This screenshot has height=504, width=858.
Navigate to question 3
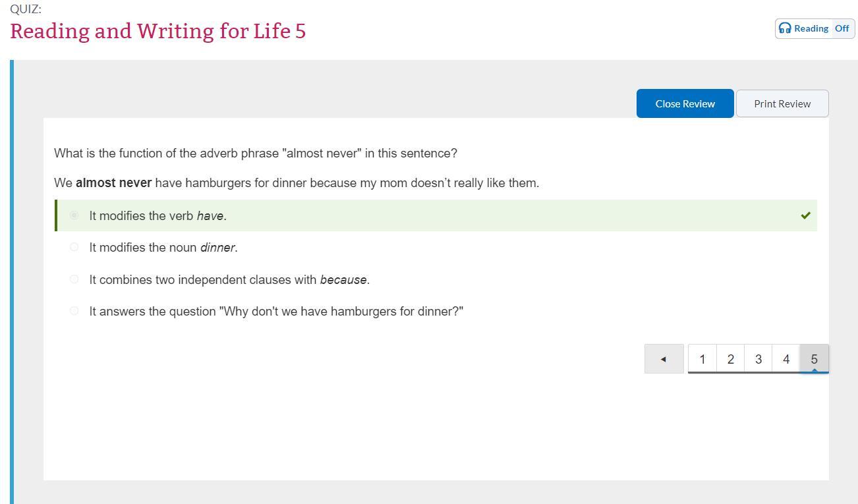coord(758,359)
